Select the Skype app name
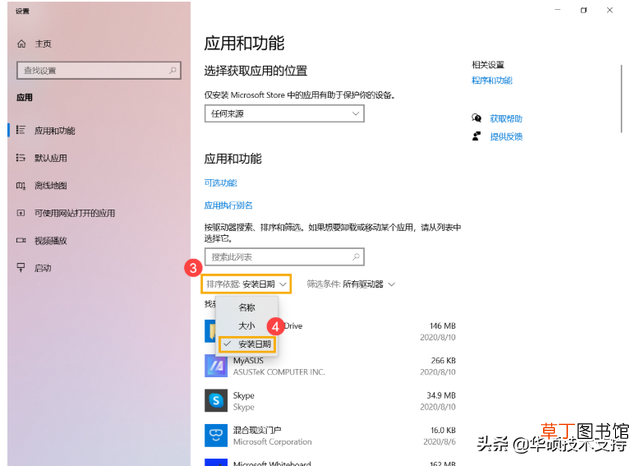 tap(244, 395)
